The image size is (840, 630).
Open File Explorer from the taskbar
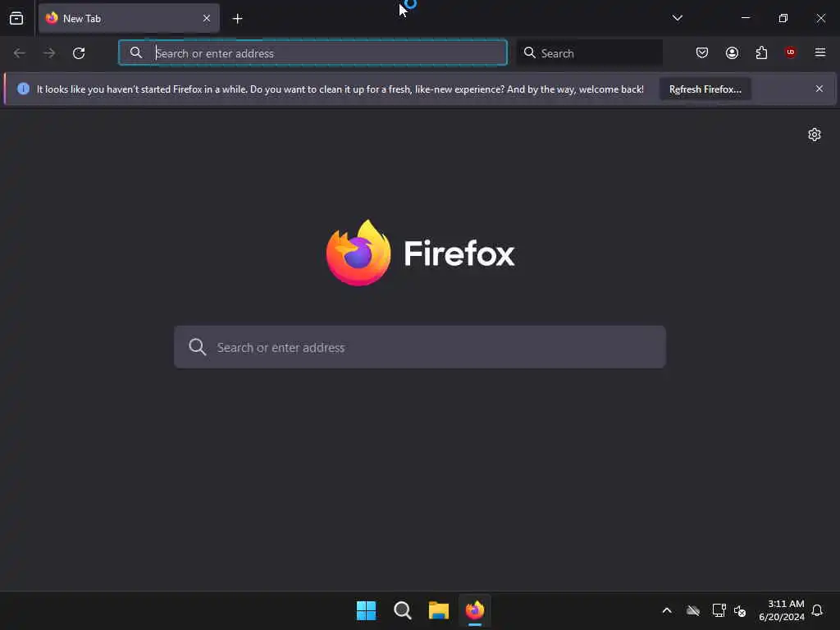tap(439, 610)
